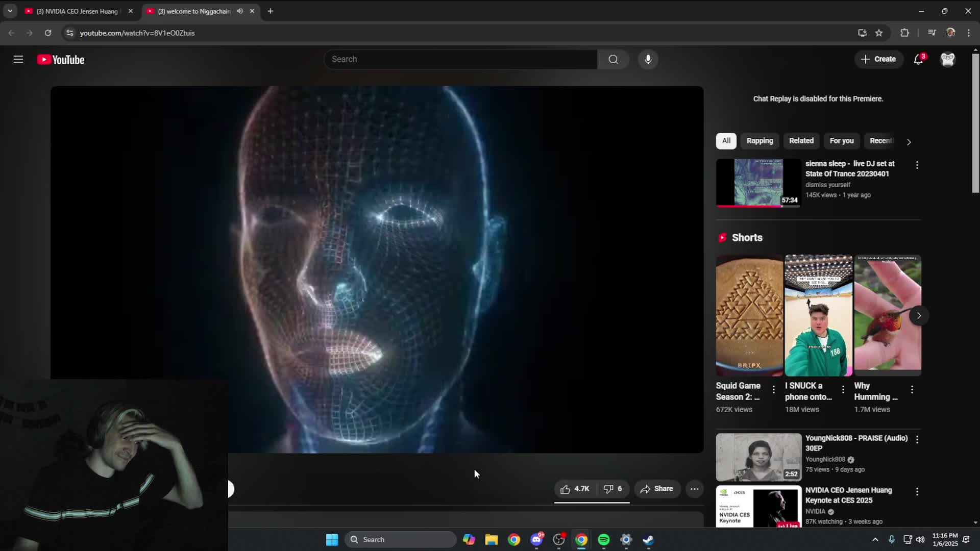The image size is (980, 551).
Task: Switch to NVIDIA CEO Jensen Huang tab
Action: point(77,11)
